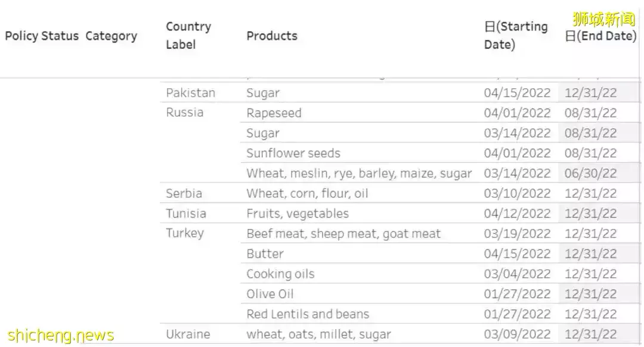Select the Rapeseed product cell
Image resolution: width=644 pixels, height=347 pixels.
pyautogui.click(x=274, y=113)
